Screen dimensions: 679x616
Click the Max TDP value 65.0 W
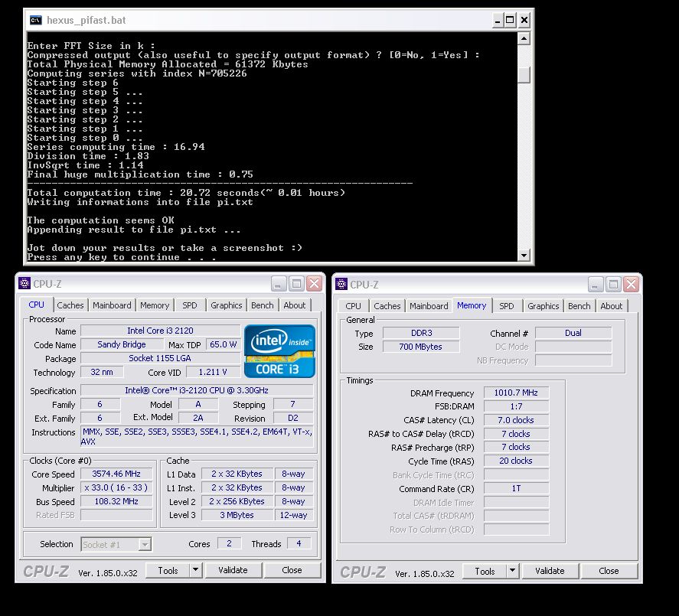point(223,344)
